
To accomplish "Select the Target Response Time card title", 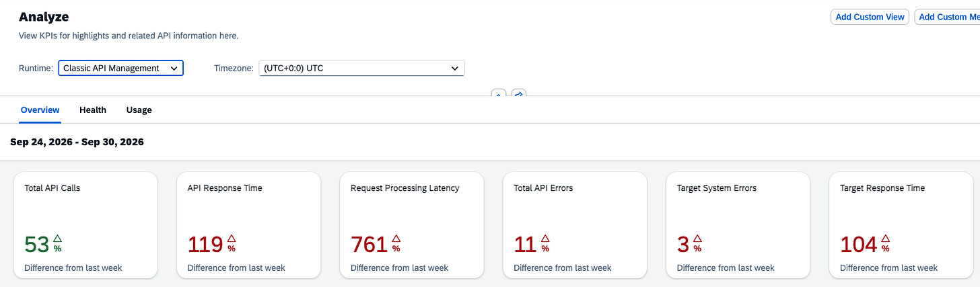I will (x=882, y=188).
